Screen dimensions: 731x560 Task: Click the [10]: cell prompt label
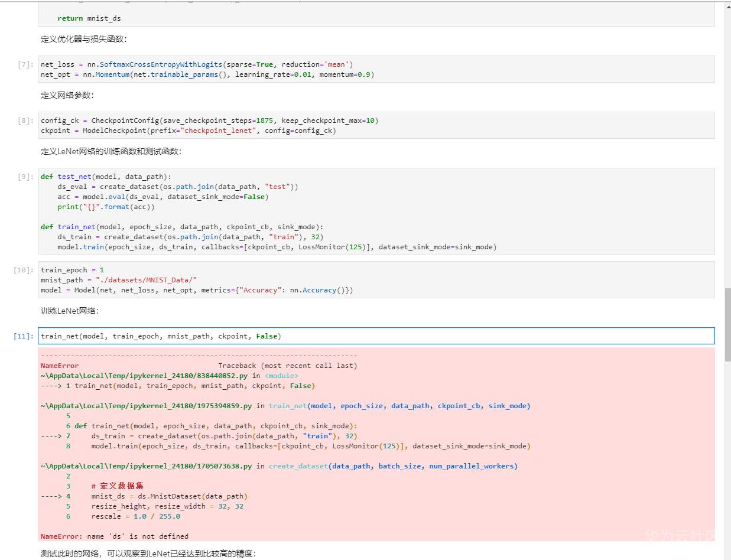(24, 270)
